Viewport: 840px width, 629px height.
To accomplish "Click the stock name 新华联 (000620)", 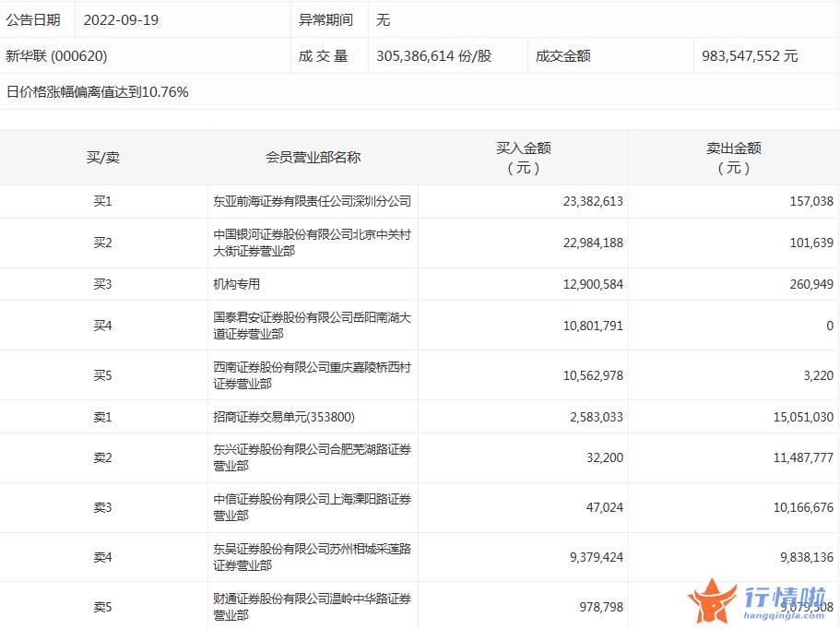I will [56, 55].
